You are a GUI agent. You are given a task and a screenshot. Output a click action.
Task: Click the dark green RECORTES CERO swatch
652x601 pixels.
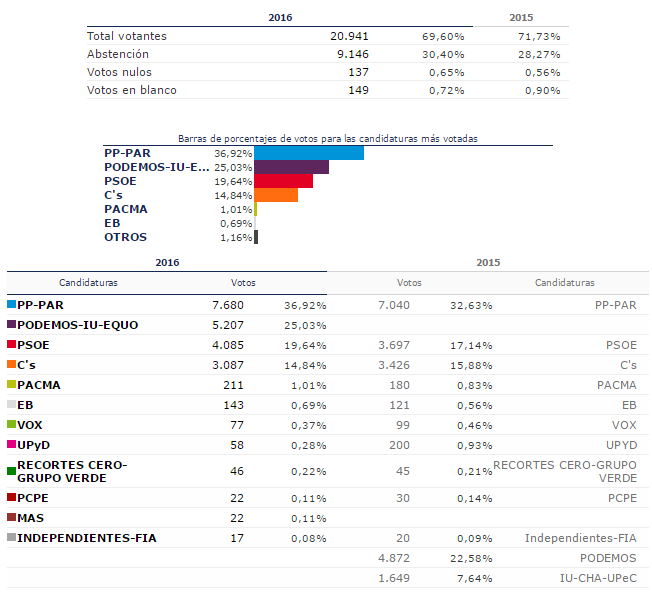coord(11,471)
